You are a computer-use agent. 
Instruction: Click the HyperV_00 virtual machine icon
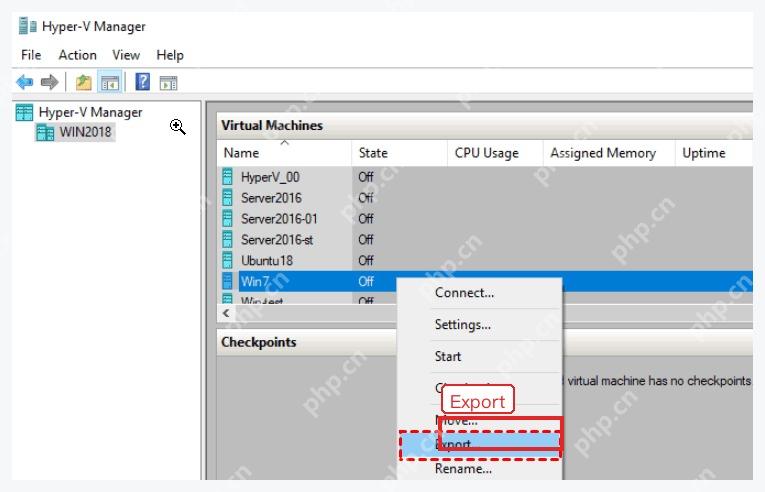(x=227, y=177)
